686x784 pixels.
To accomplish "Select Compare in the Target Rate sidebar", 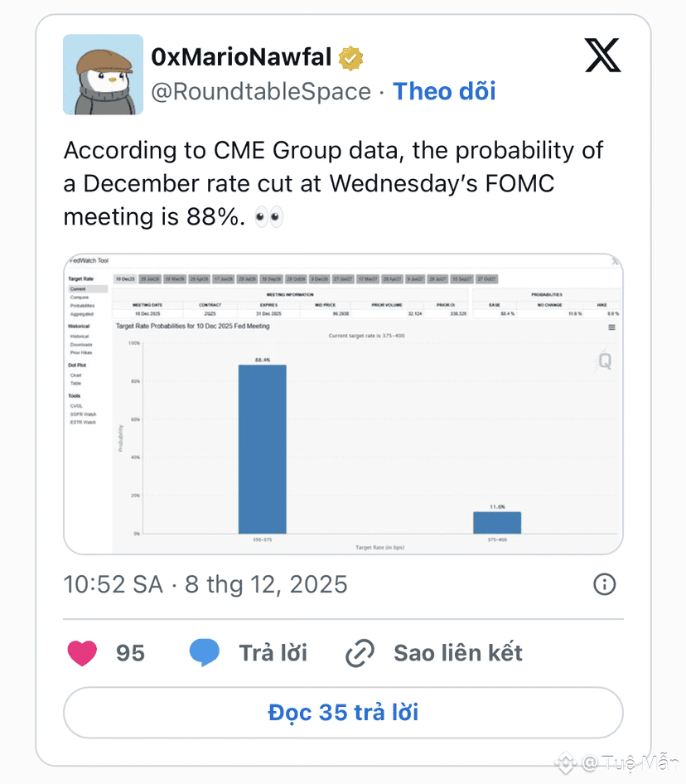I will point(80,297).
